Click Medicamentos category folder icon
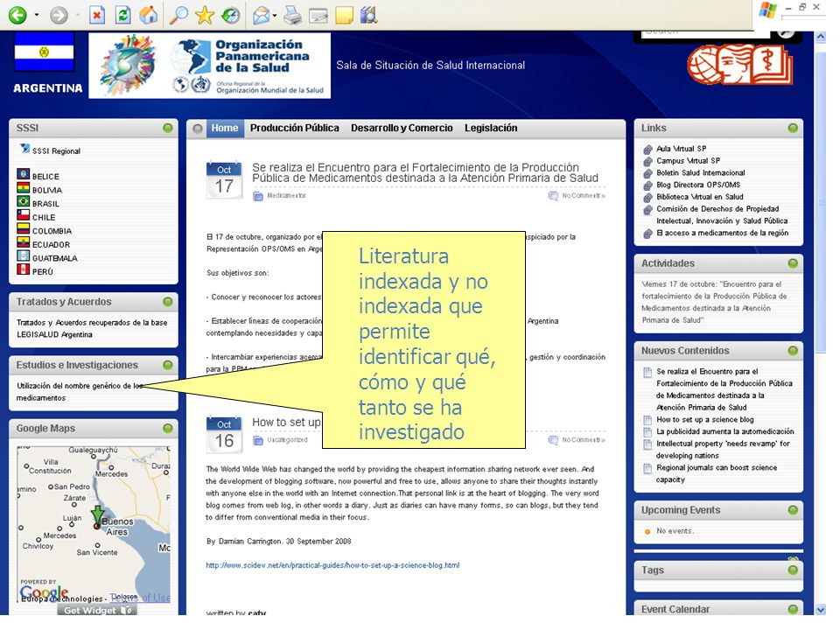This screenshot has height=630, width=840. (257, 196)
